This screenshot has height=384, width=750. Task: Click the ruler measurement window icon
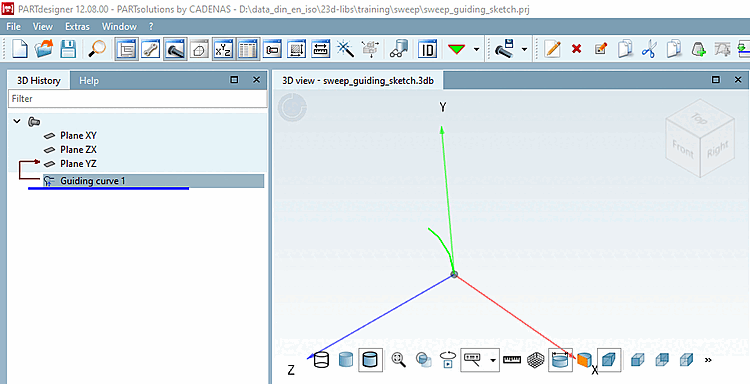click(x=320, y=49)
